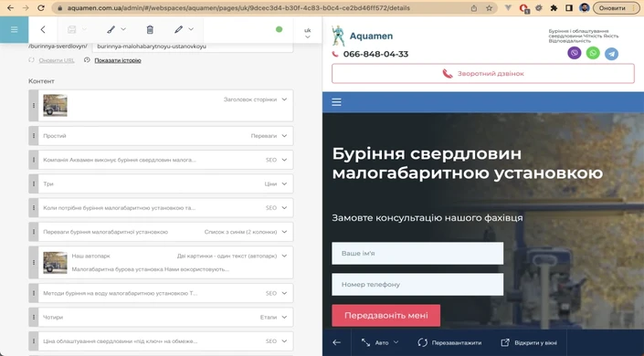
Task: Open site mobile hamburger menu
Action: 336,102
